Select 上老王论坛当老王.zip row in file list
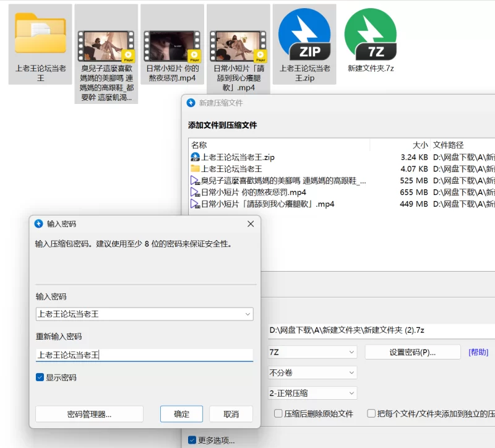495x448 pixels. (342, 157)
